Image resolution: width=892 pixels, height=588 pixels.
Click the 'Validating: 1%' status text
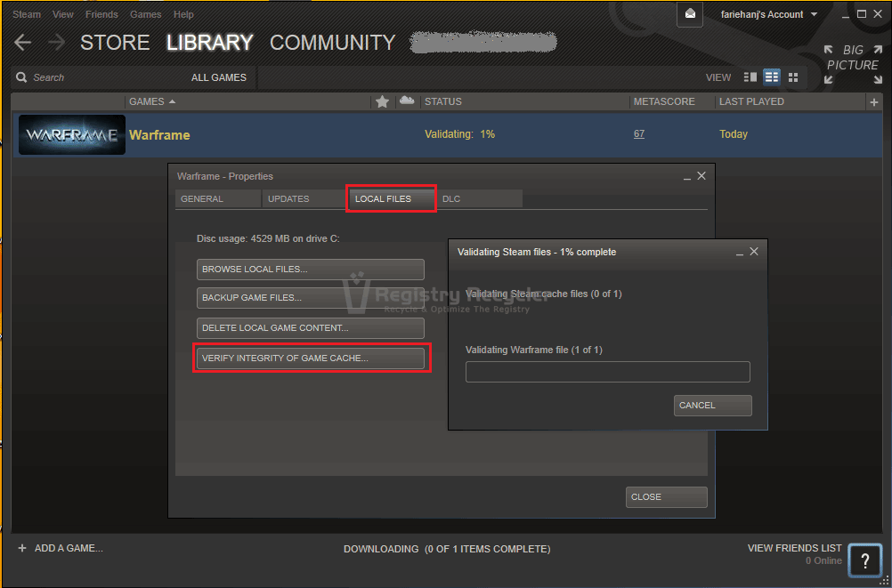tap(459, 134)
